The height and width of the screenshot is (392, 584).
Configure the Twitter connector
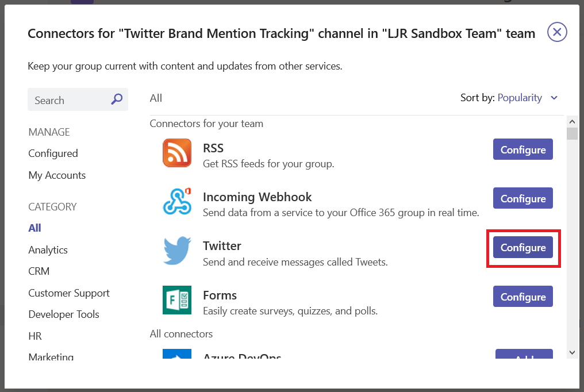(x=523, y=248)
